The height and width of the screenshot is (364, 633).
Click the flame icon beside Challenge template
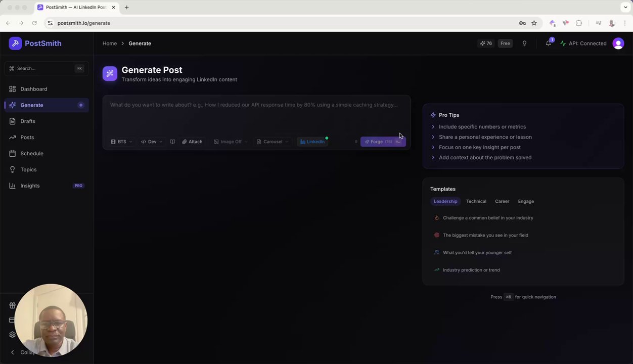coord(437,218)
